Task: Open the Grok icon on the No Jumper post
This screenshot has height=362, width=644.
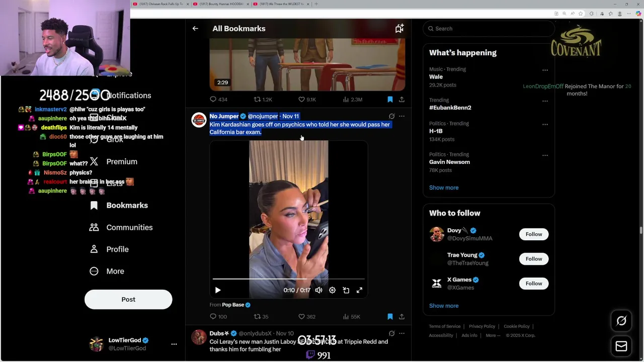Action: tap(391, 116)
